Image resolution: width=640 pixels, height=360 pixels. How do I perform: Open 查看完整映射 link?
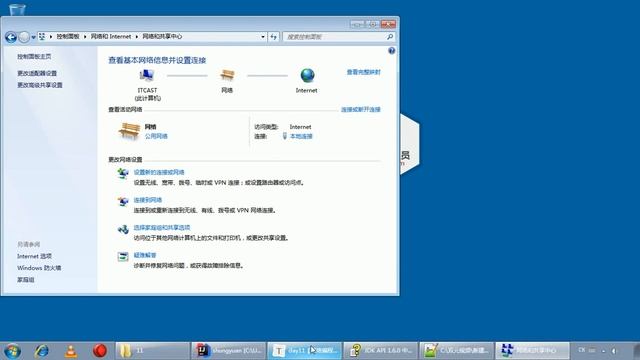click(363, 72)
